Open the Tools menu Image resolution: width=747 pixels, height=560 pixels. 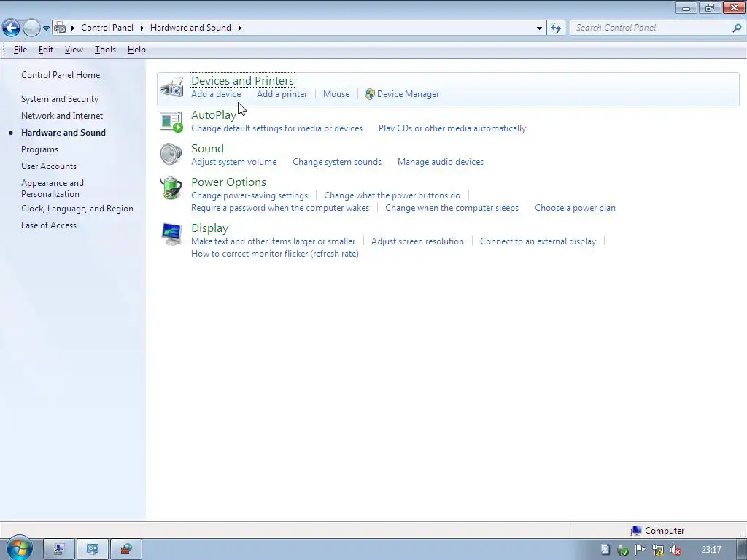coord(105,50)
